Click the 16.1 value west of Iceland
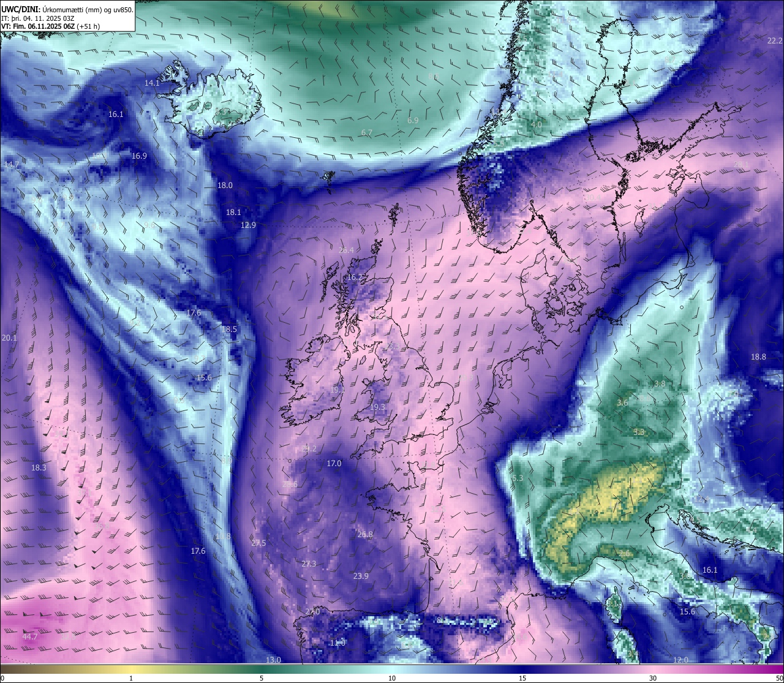This screenshot has height=683, width=784. point(116,114)
